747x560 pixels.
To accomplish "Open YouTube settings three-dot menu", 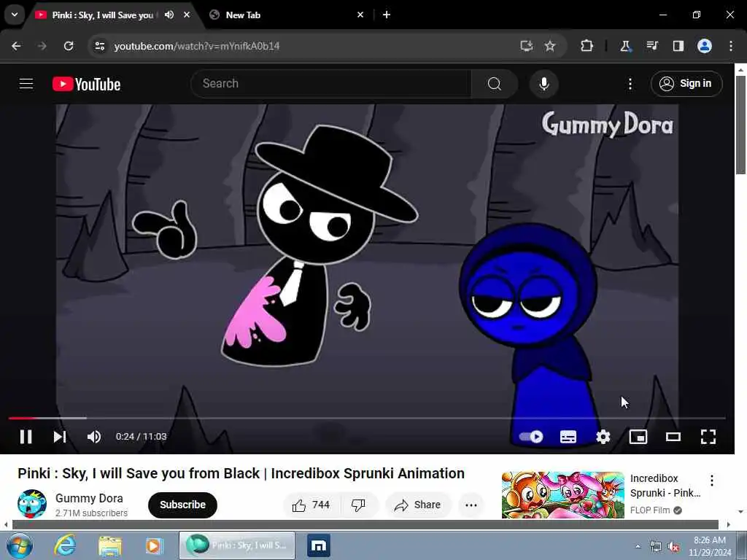I will pos(630,84).
